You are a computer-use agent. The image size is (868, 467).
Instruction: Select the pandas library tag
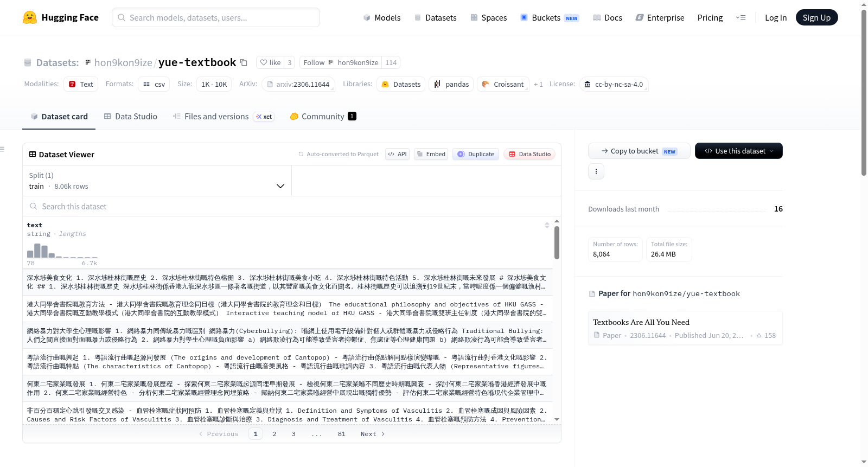[x=451, y=84]
